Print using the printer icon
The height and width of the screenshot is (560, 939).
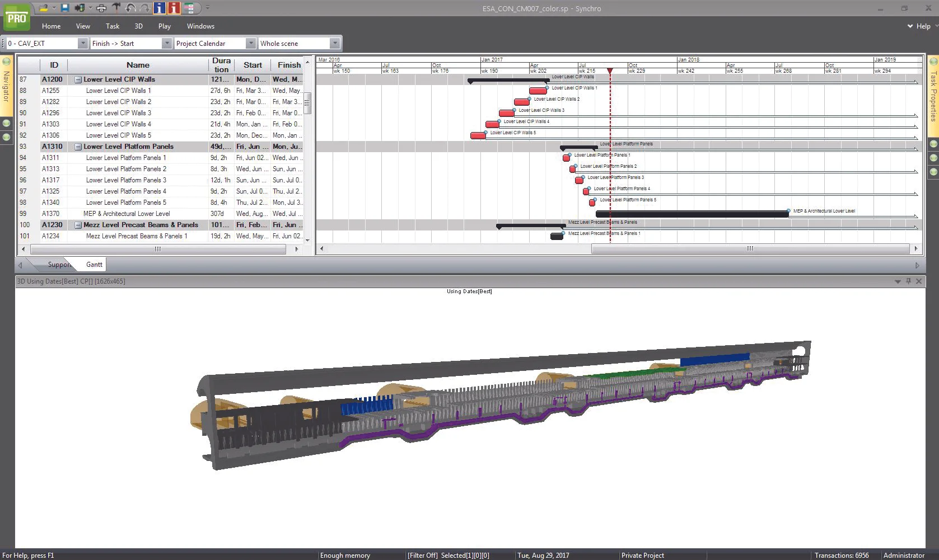click(x=101, y=8)
